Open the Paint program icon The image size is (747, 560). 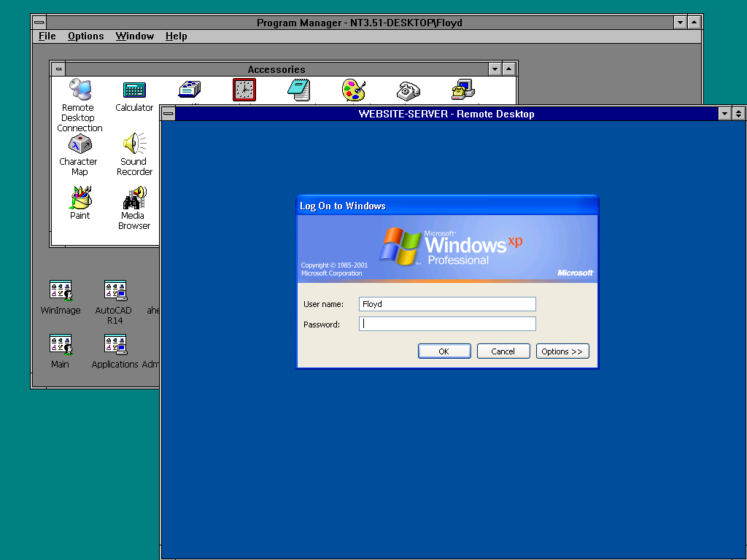80,198
